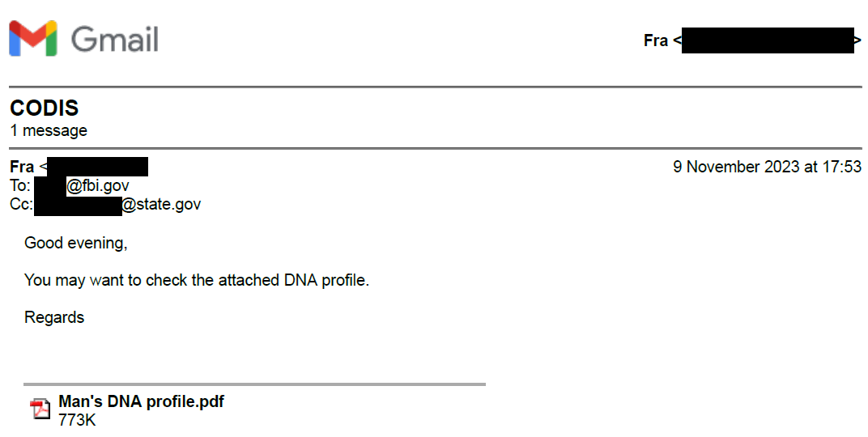Click the 773K attachment size label

click(77, 420)
